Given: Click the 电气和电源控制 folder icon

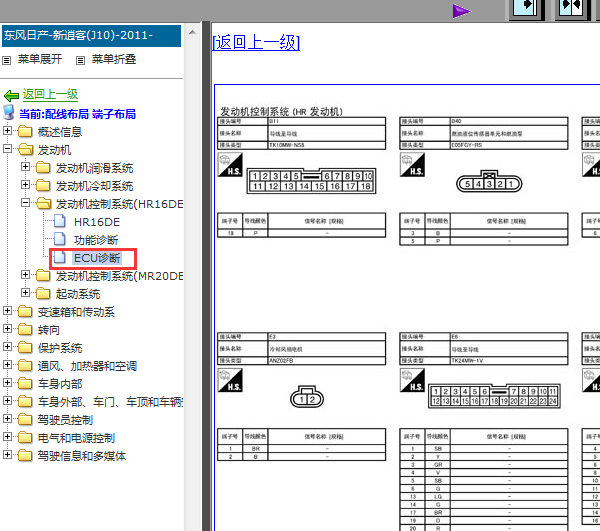Looking at the screenshot, I should click(x=25, y=437).
